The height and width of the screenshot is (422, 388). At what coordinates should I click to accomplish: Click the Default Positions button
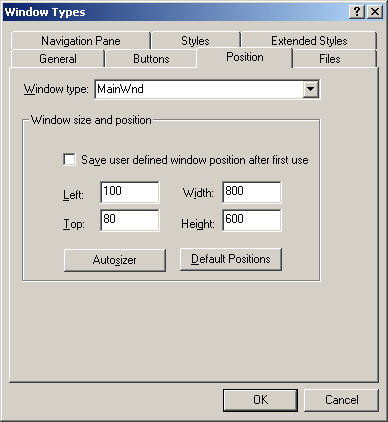[x=231, y=259]
